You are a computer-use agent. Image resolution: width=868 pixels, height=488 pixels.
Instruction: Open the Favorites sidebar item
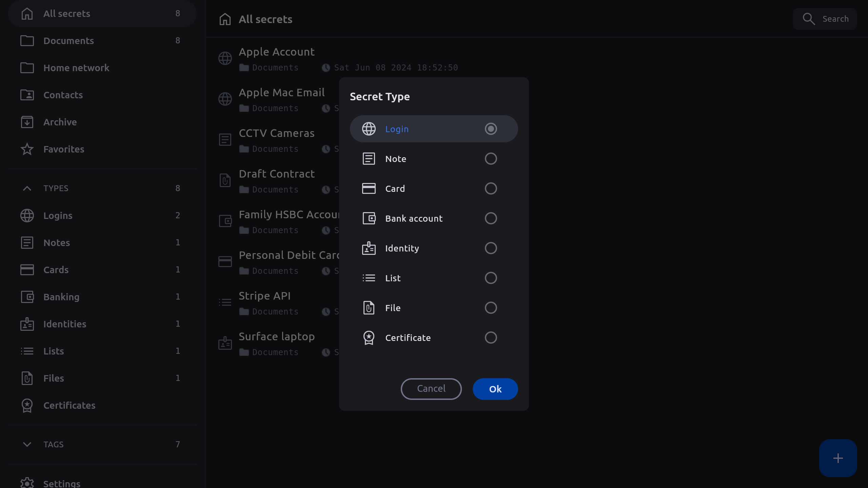tap(64, 149)
